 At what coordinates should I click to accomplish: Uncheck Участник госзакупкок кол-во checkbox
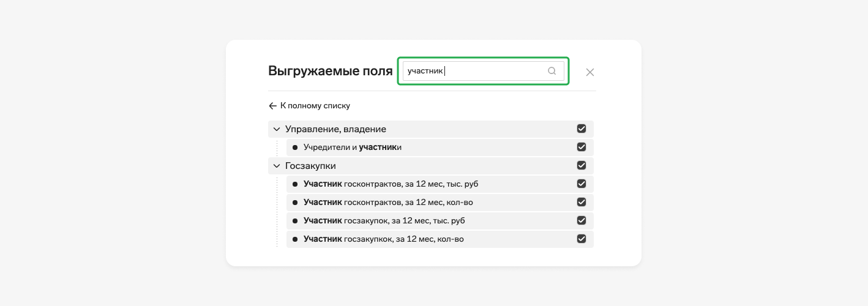coord(582,239)
